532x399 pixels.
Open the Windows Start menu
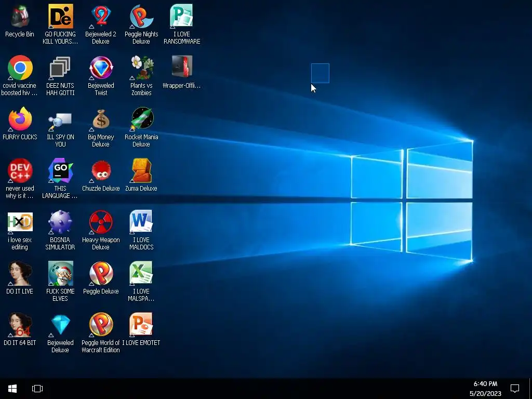coord(12,389)
